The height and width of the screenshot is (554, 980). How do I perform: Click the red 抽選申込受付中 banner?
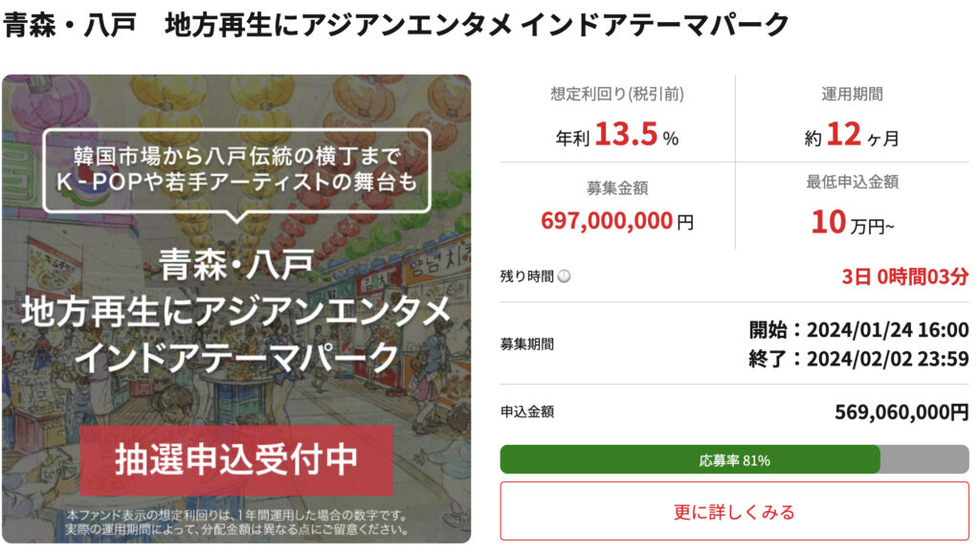tap(236, 460)
